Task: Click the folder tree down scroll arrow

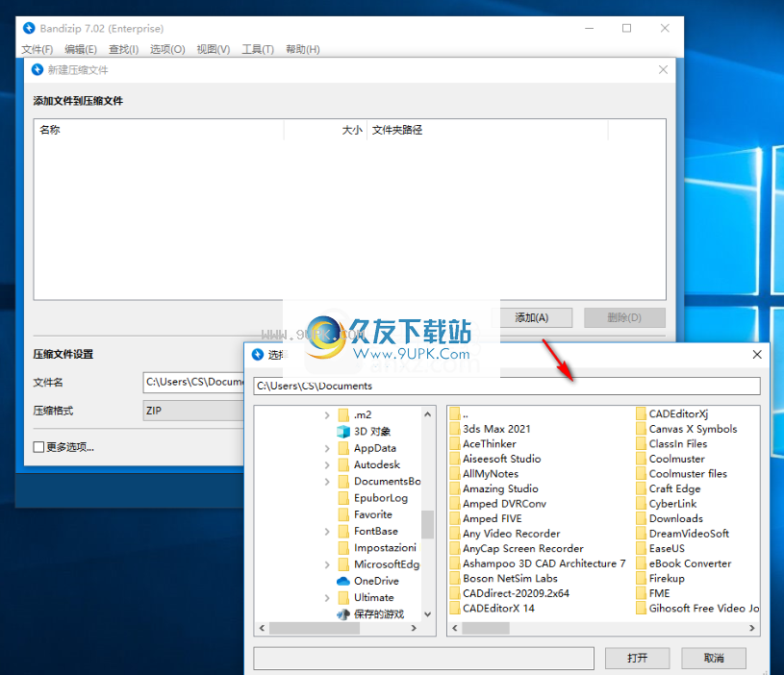Action: [427, 614]
